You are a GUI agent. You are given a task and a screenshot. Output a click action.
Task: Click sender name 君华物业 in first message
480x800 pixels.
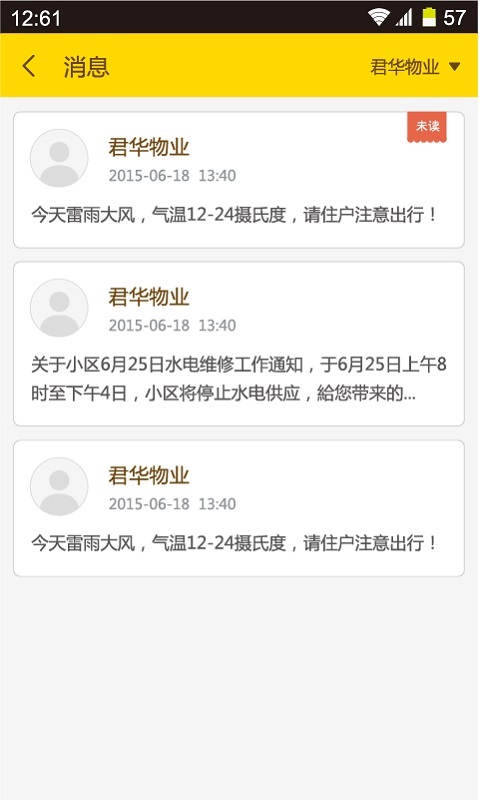(x=148, y=147)
